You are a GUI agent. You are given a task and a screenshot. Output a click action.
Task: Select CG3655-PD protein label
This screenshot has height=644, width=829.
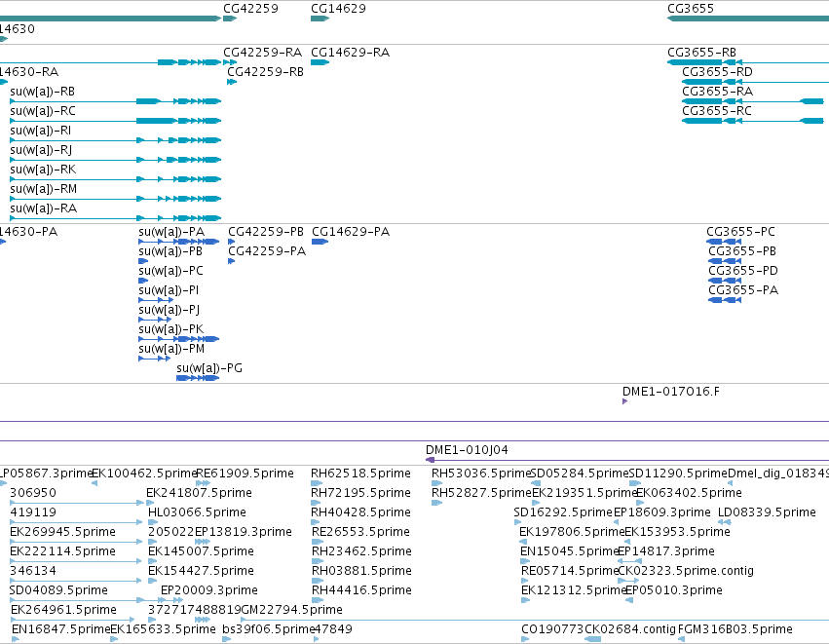[743, 271]
